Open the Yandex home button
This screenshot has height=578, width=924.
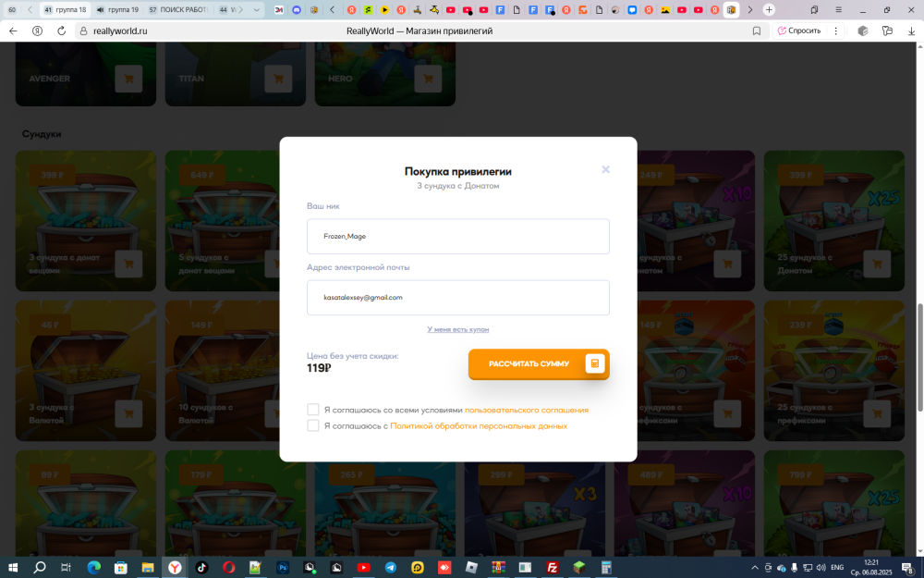click(37, 31)
